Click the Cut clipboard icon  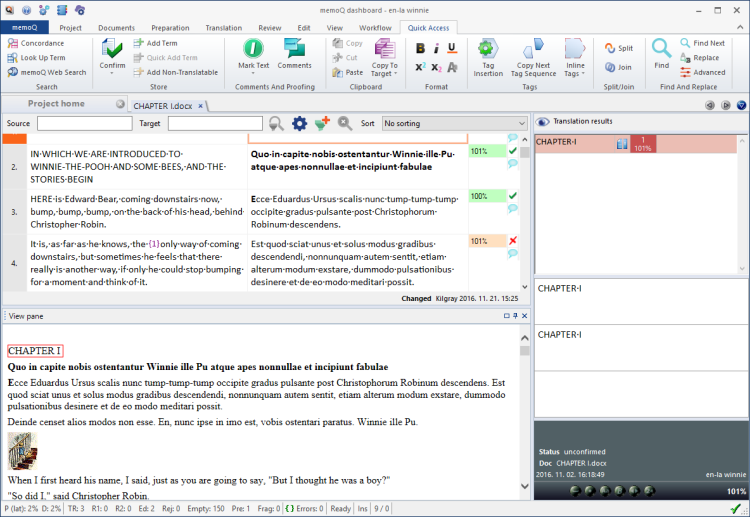338,58
